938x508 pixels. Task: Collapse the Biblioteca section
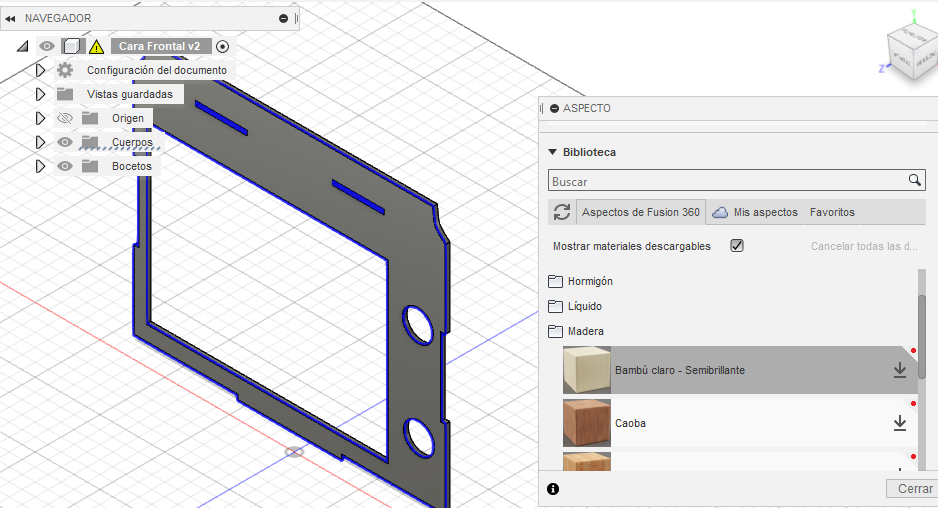click(x=553, y=152)
